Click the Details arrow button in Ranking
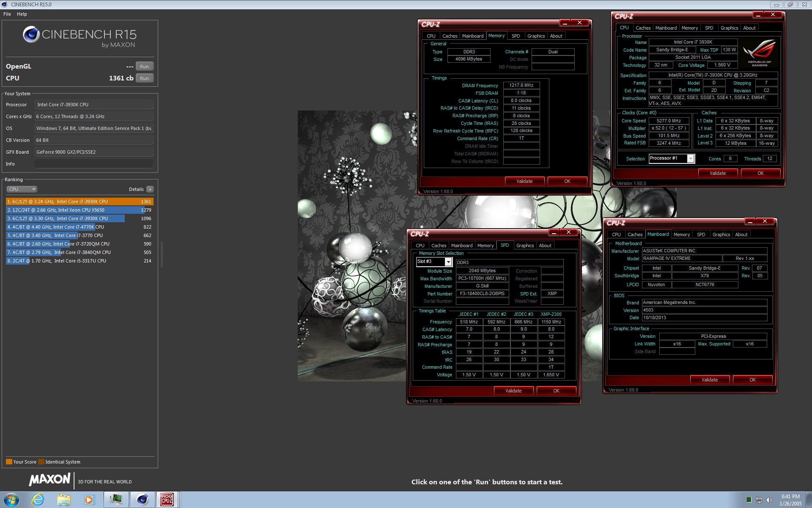This screenshot has width=812, height=508. pyautogui.click(x=150, y=189)
